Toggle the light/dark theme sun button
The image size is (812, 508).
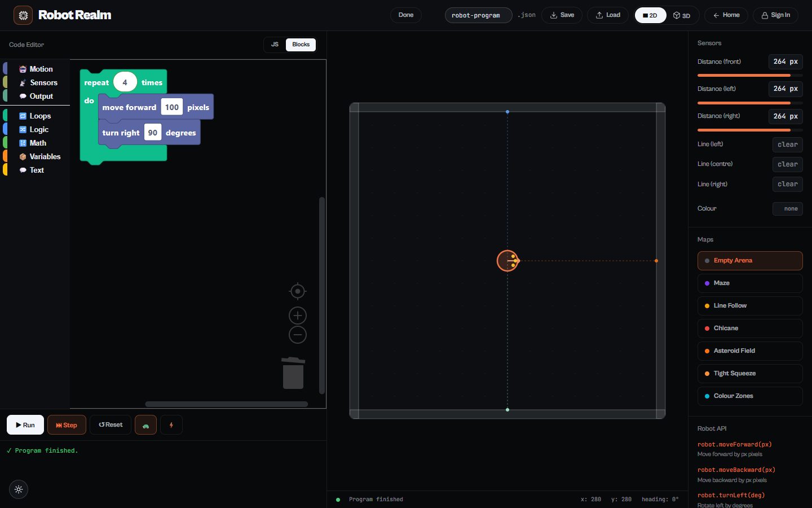pyautogui.click(x=19, y=489)
